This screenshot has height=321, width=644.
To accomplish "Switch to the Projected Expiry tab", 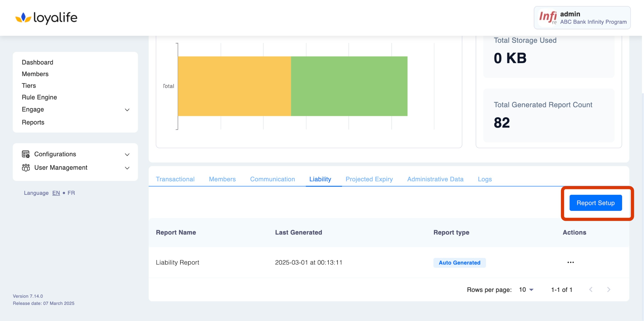I will pos(369,179).
